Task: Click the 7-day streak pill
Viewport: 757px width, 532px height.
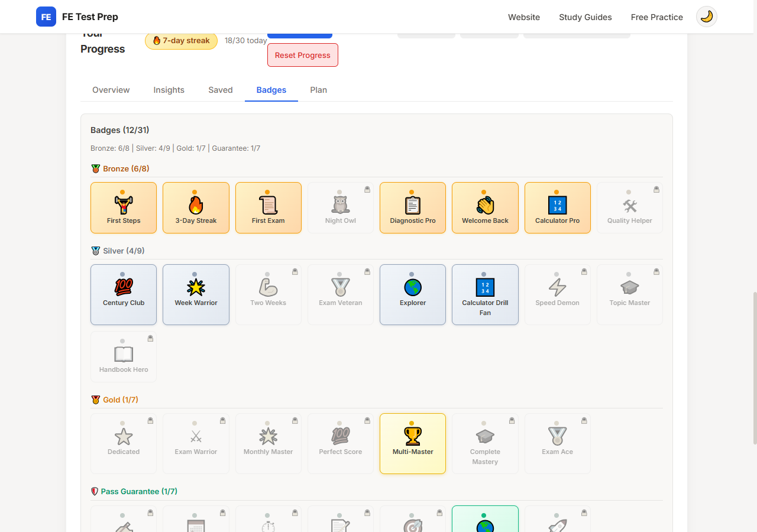Action: tap(182, 41)
